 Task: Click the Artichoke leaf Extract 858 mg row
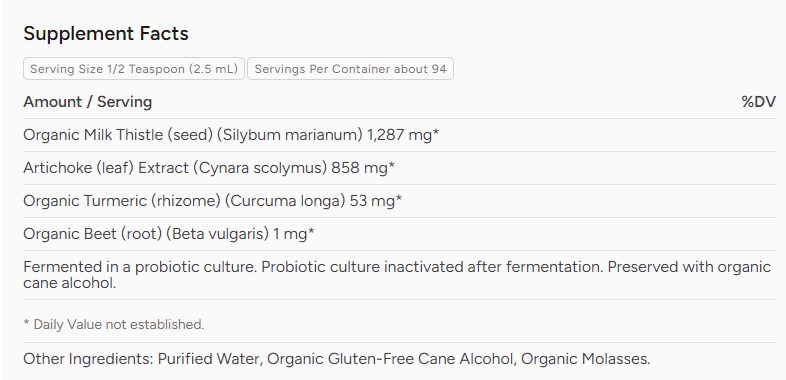tap(400, 168)
